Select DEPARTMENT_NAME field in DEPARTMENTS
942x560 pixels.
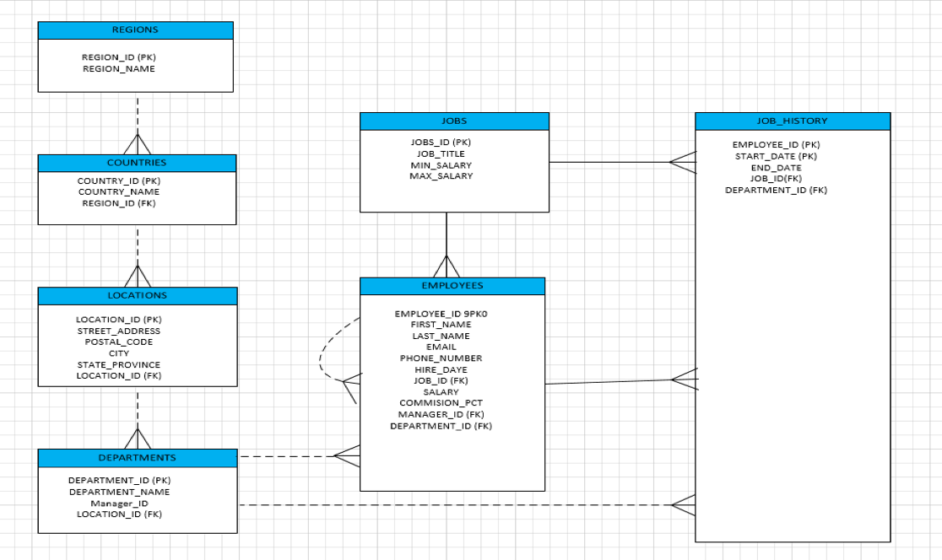pyautogui.click(x=119, y=492)
